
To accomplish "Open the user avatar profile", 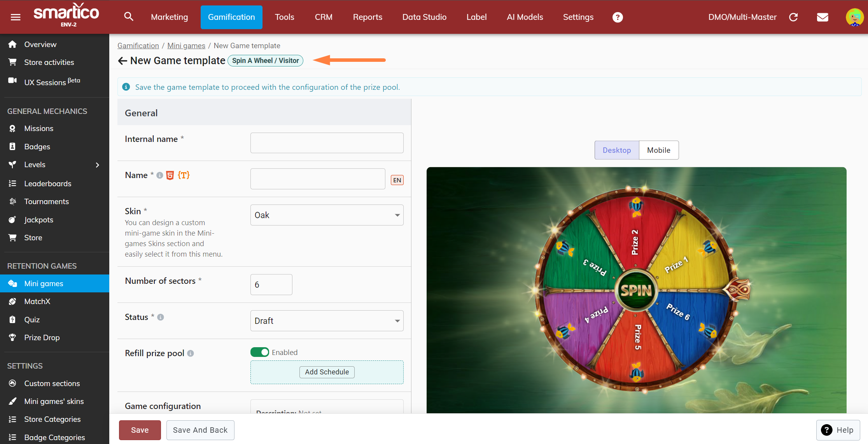I will pyautogui.click(x=854, y=17).
